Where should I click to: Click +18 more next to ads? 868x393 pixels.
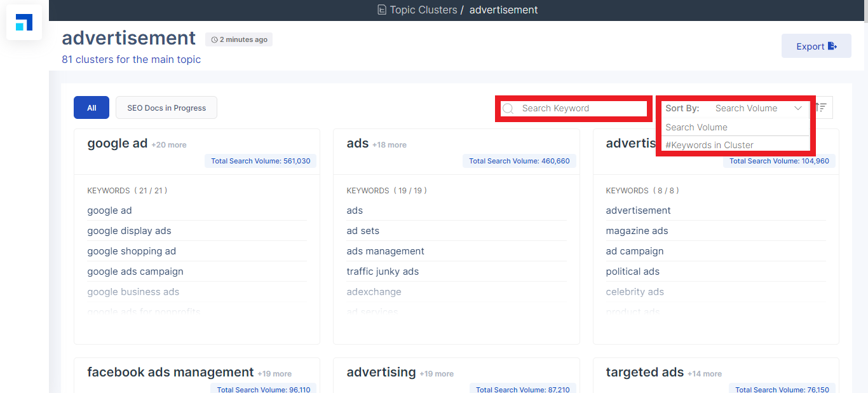pos(390,145)
